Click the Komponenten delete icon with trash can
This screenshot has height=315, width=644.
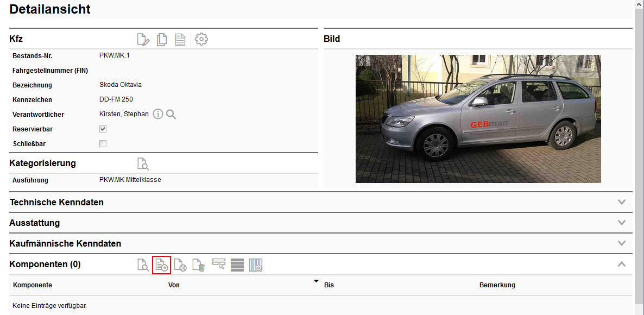(199, 265)
